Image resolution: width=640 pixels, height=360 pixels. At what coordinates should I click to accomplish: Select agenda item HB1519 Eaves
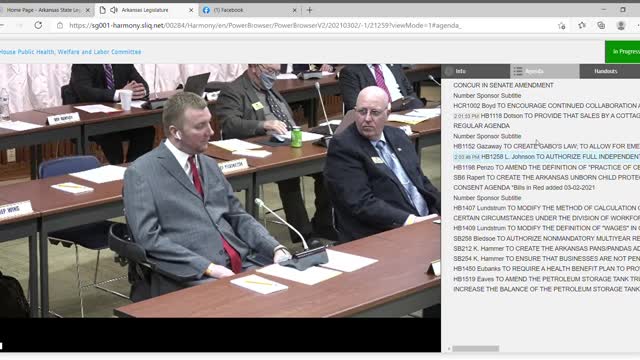tap(547, 279)
